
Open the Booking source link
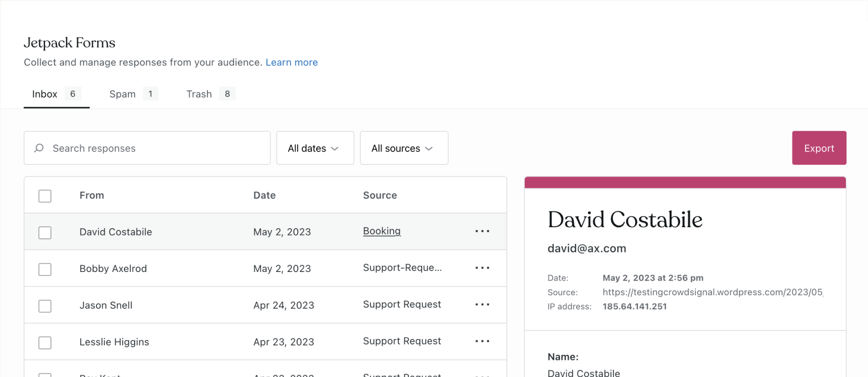point(382,231)
